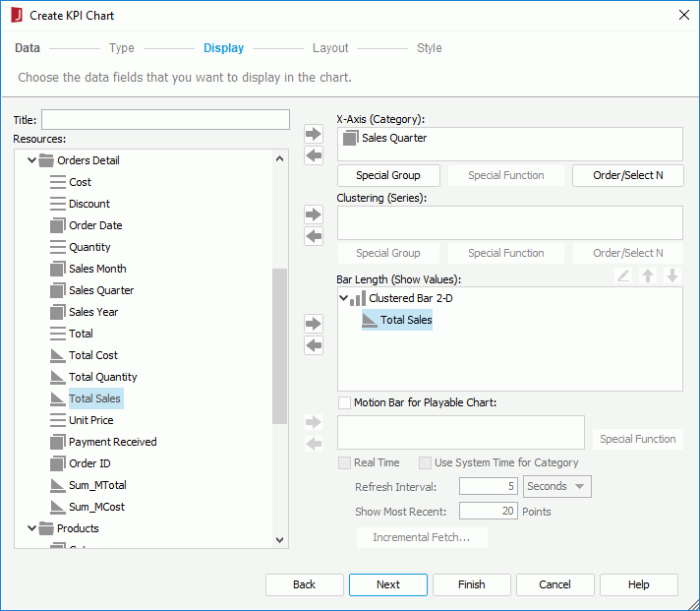Click the Next button
700x611 pixels.
coord(388,584)
